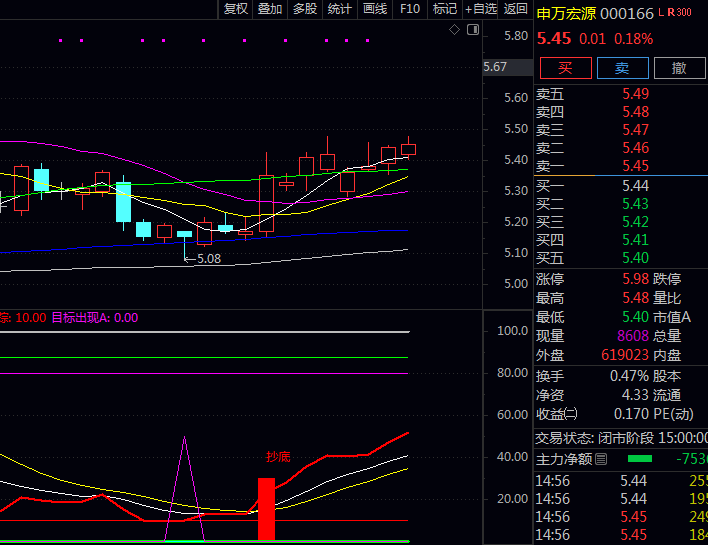Open the 复权 adjustment menu

pos(236,9)
